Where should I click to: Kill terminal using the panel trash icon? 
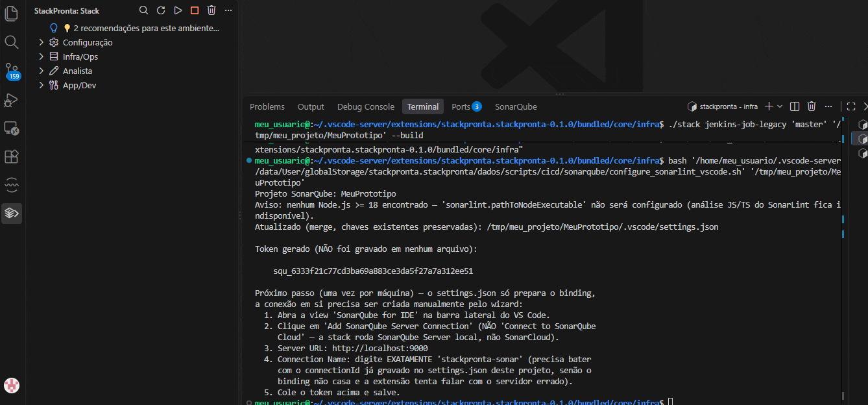point(811,106)
